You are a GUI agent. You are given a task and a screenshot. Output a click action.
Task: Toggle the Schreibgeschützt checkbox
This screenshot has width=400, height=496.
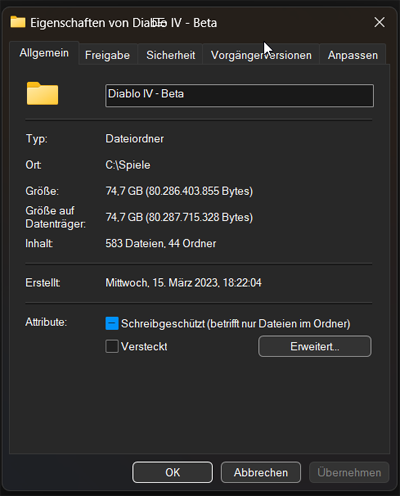(x=112, y=323)
